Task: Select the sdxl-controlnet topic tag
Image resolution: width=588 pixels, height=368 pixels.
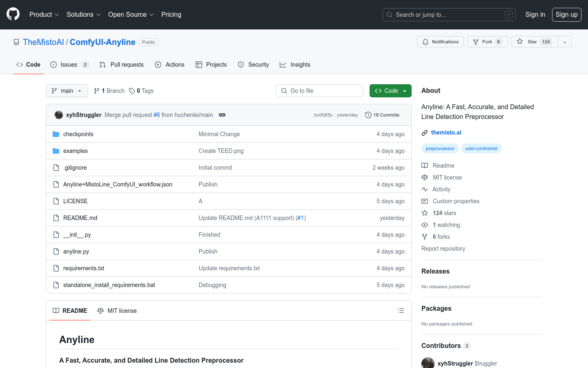Action: point(481,148)
